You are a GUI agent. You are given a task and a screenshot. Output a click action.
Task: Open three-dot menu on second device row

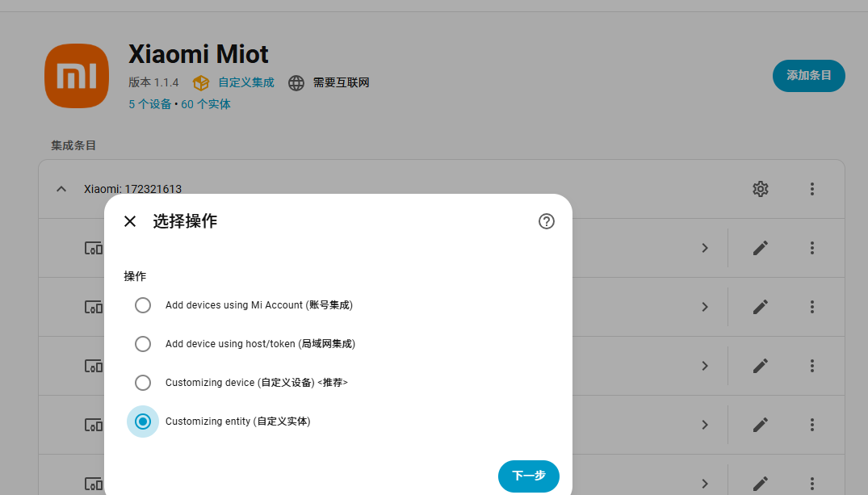tap(812, 307)
